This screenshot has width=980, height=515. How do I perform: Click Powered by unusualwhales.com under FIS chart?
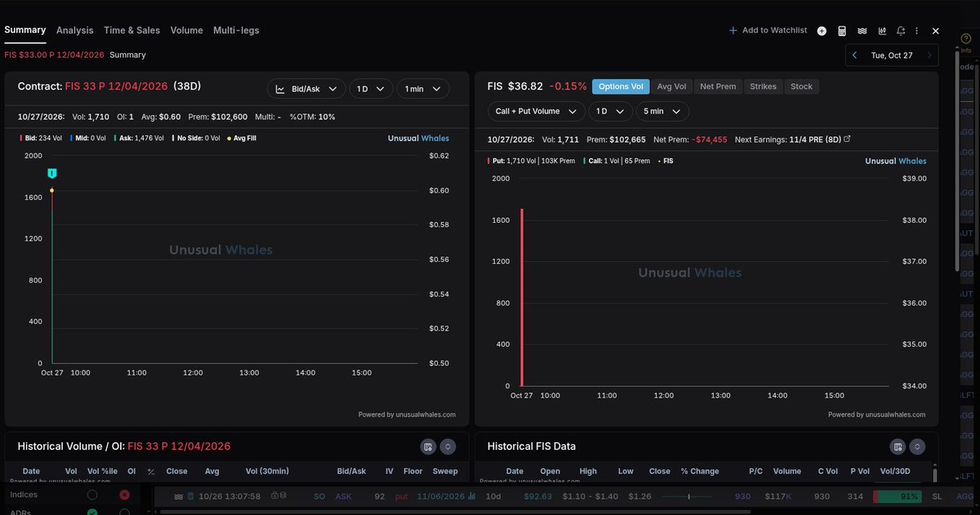pyautogui.click(x=877, y=415)
